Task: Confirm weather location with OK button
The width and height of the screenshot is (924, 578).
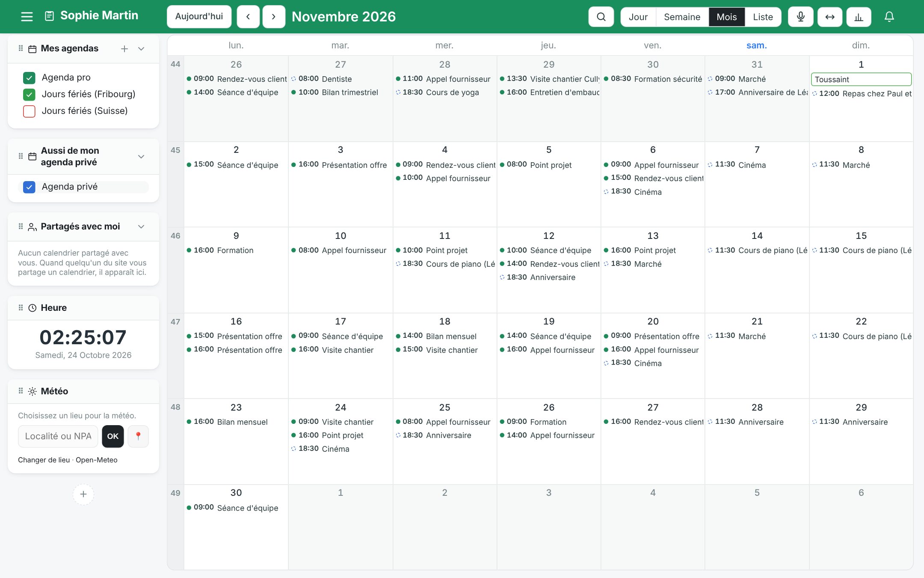Action: tap(113, 436)
